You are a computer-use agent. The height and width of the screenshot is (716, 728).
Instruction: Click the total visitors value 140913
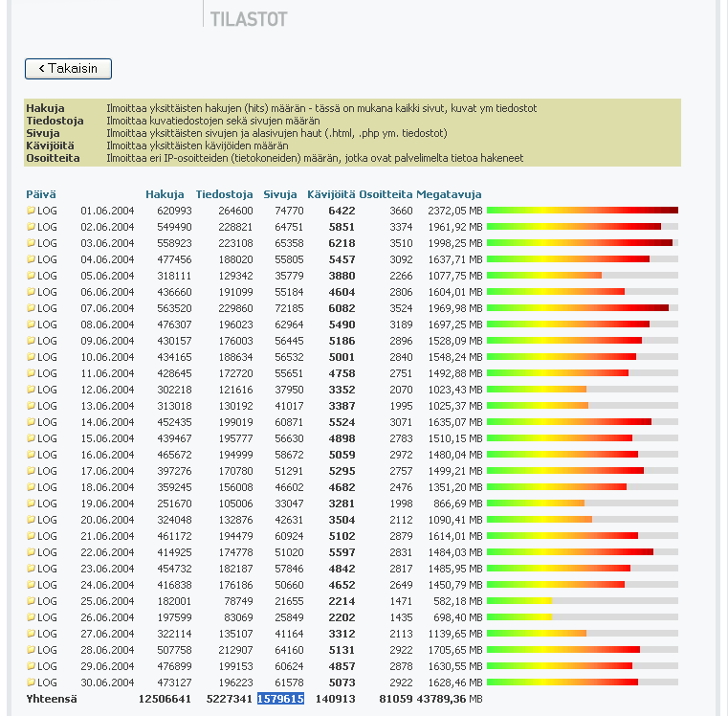click(x=335, y=699)
